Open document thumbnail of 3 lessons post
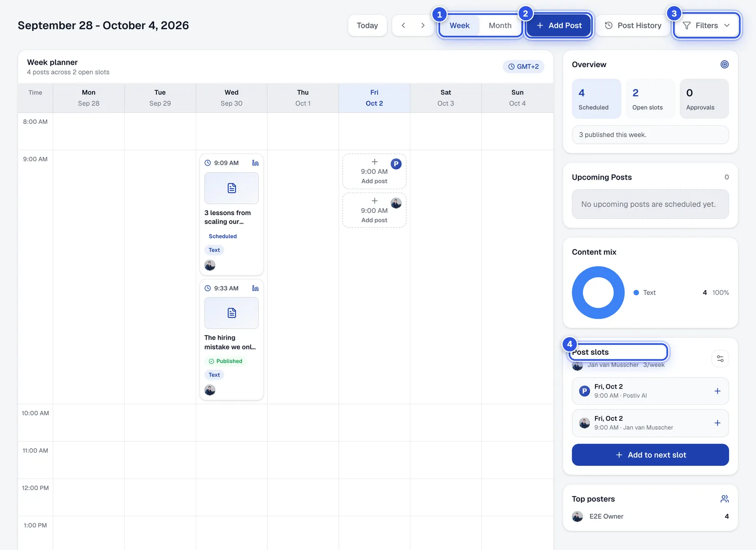 pyautogui.click(x=232, y=188)
